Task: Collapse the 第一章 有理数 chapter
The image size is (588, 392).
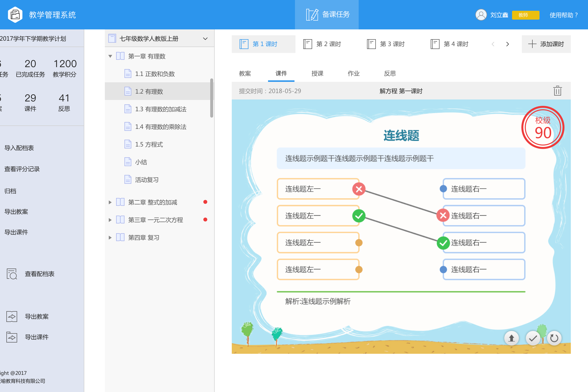Action: pos(110,56)
